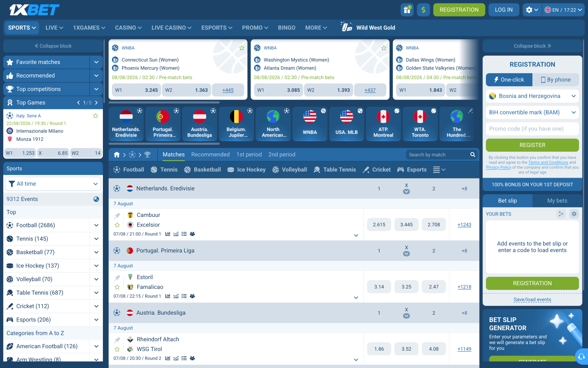Click the search magnifier icon

[x=473, y=155]
